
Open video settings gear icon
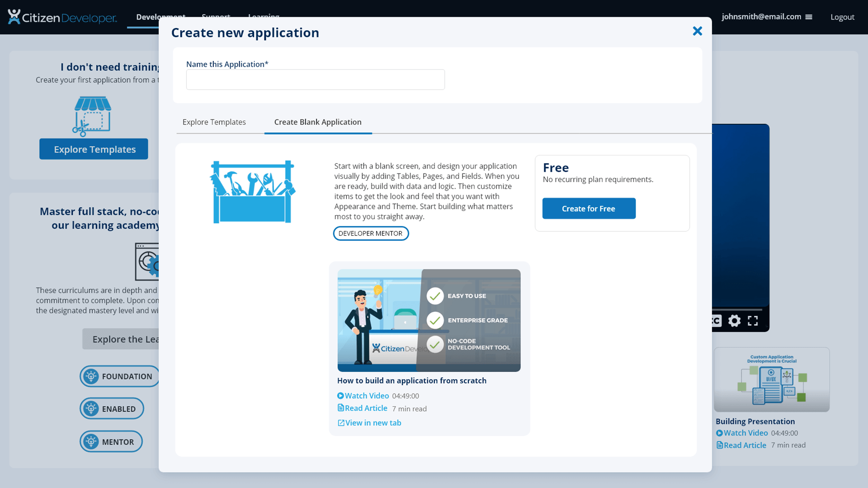point(734,321)
